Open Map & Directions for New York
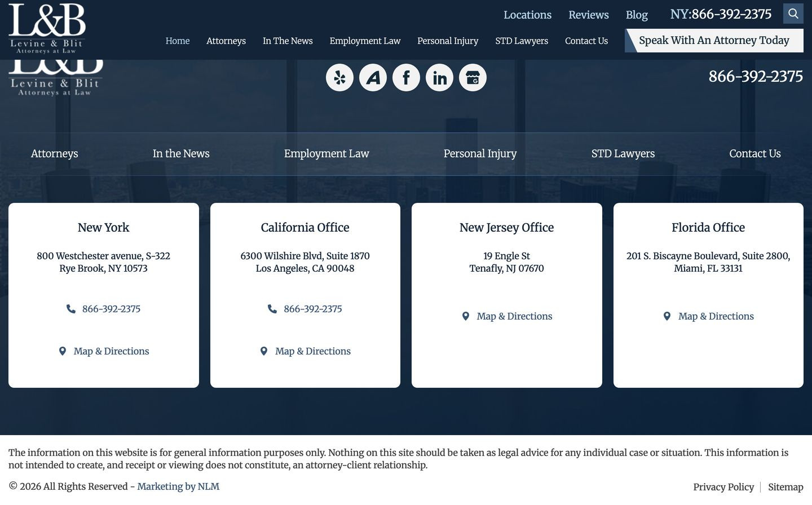 (x=111, y=351)
